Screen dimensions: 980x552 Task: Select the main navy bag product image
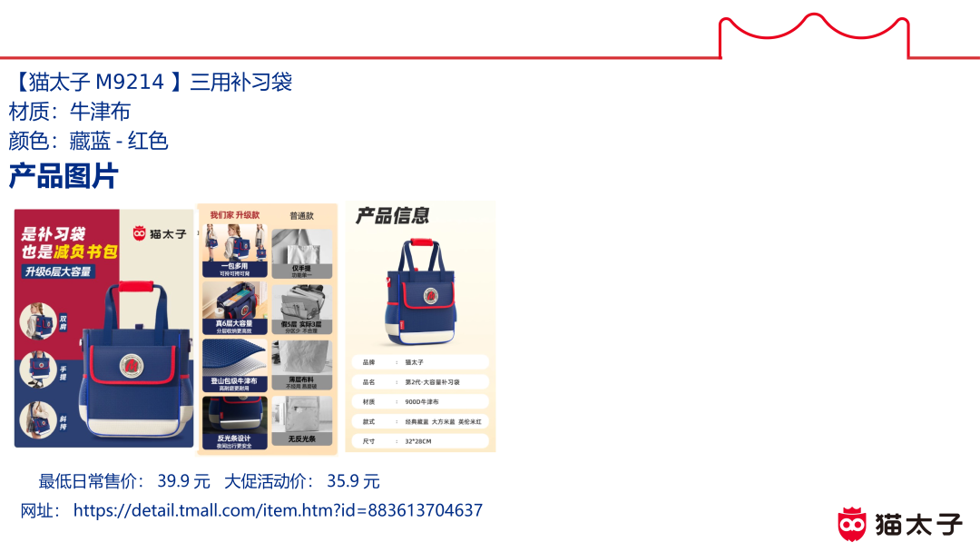pyautogui.click(x=103, y=328)
